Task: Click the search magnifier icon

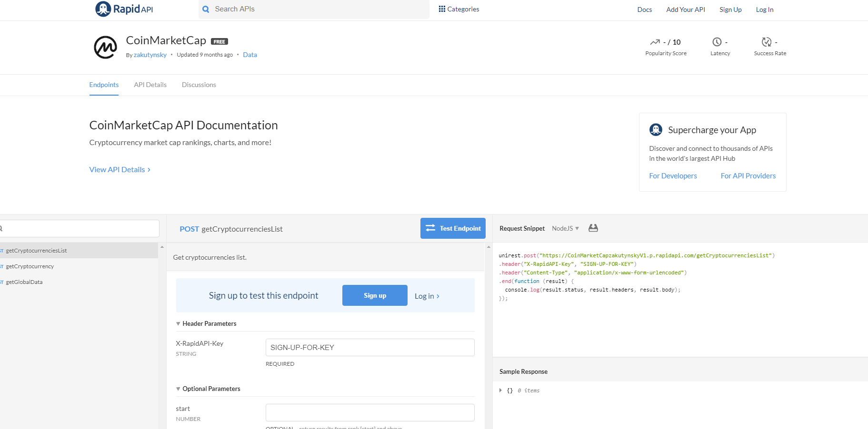Action: point(206,9)
